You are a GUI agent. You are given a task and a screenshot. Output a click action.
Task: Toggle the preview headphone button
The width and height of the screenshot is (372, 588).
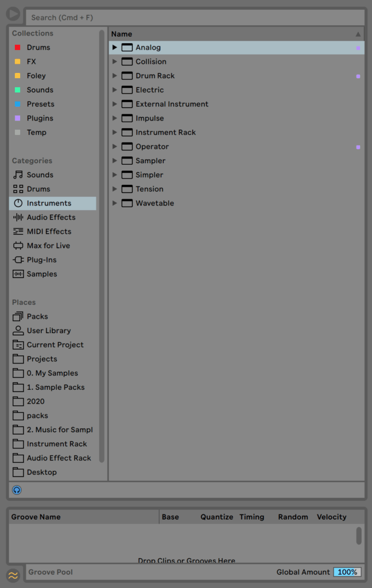coord(17,490)
